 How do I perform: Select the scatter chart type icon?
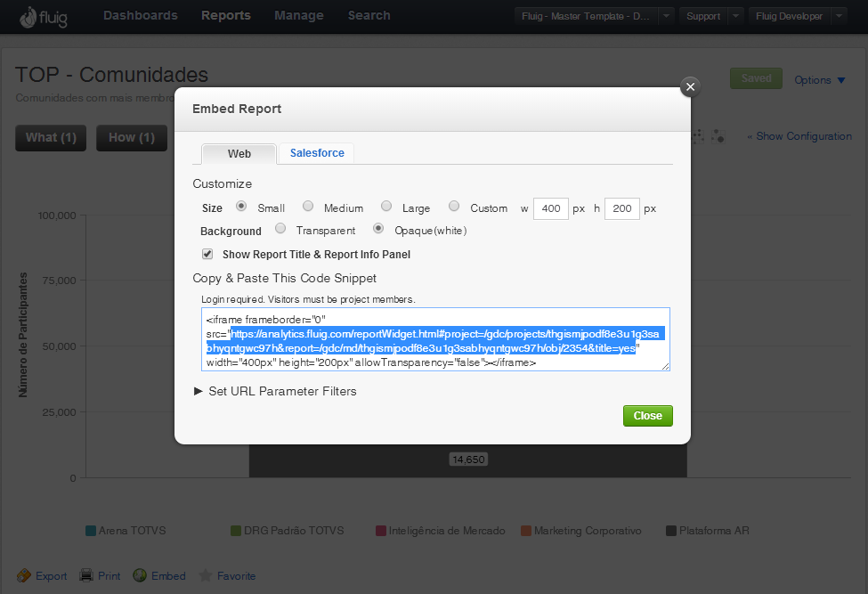tap(699, 136)
